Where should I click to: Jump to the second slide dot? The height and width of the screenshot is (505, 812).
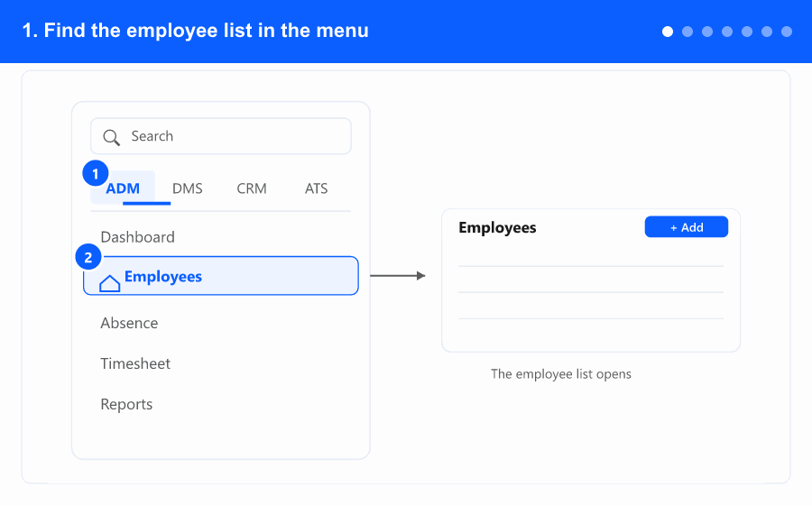click(687, 32)
